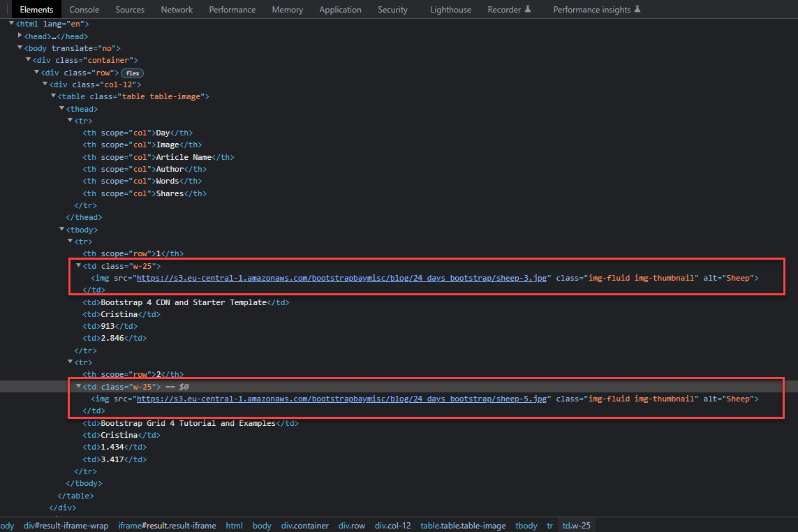This screenshot has height=532, width=798.
Task: Open the sheep-5.jpg image link
Action: pyautogui.click(x=341, y=399)
